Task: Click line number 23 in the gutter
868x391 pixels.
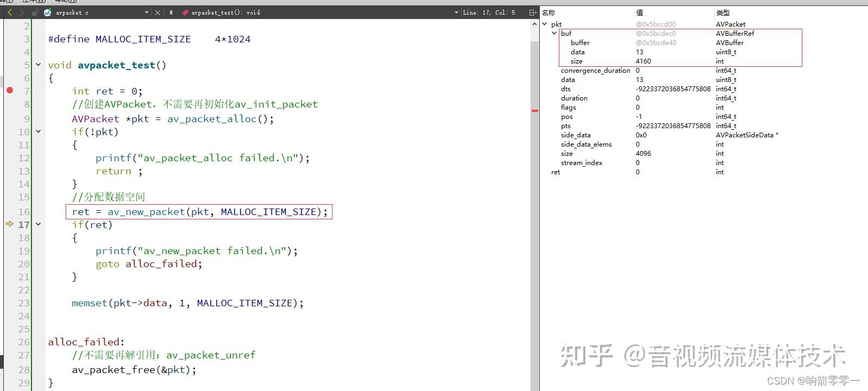Action: tap(24, 302)
